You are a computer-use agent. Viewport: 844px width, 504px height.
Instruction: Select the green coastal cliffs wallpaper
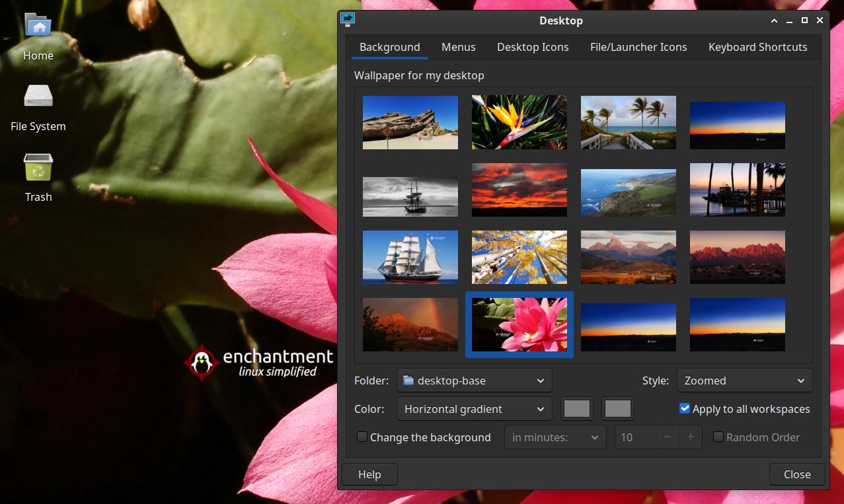coord(629,192)
